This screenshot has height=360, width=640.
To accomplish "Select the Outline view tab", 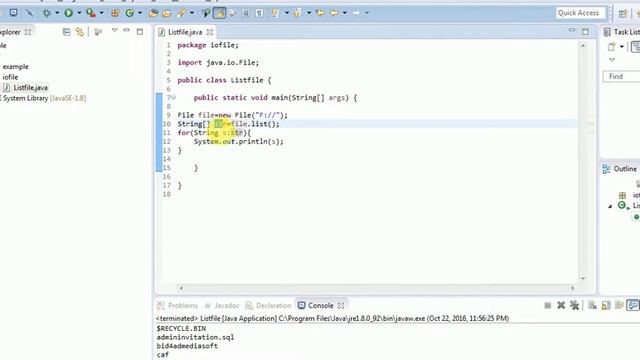I will (620, 169).
